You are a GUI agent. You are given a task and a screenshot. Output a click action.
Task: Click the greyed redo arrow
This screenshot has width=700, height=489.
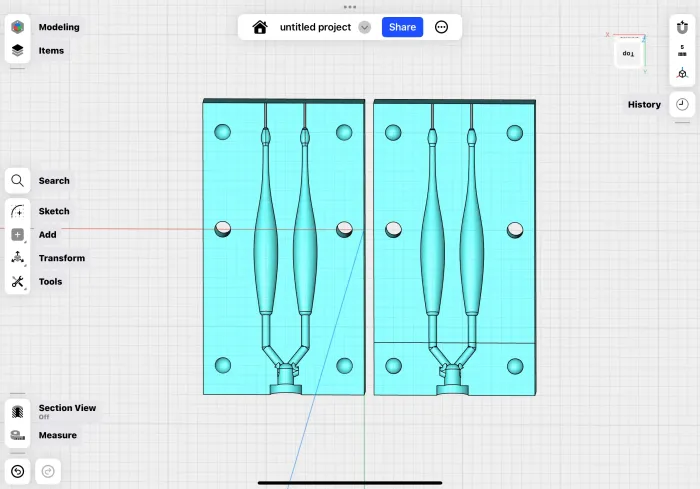coord(48,472)
